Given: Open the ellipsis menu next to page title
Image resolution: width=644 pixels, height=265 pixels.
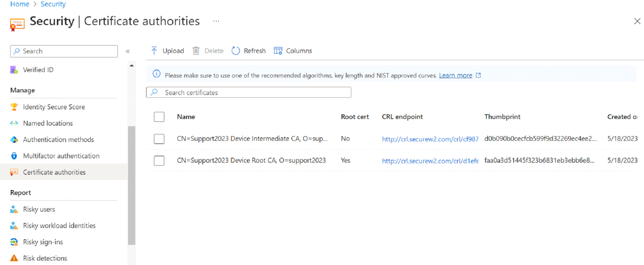Looking at the screenshot, I should coord(216,21).
